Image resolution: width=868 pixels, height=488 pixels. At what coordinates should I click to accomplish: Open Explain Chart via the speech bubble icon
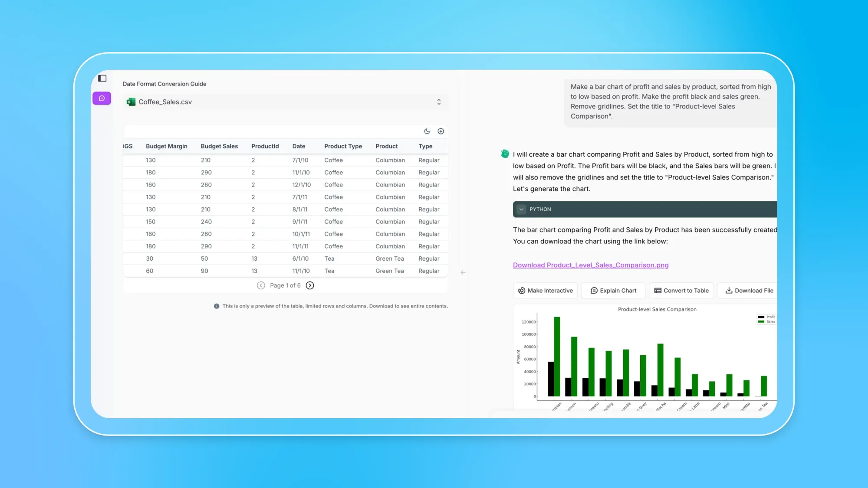click(x=594, y=291)
